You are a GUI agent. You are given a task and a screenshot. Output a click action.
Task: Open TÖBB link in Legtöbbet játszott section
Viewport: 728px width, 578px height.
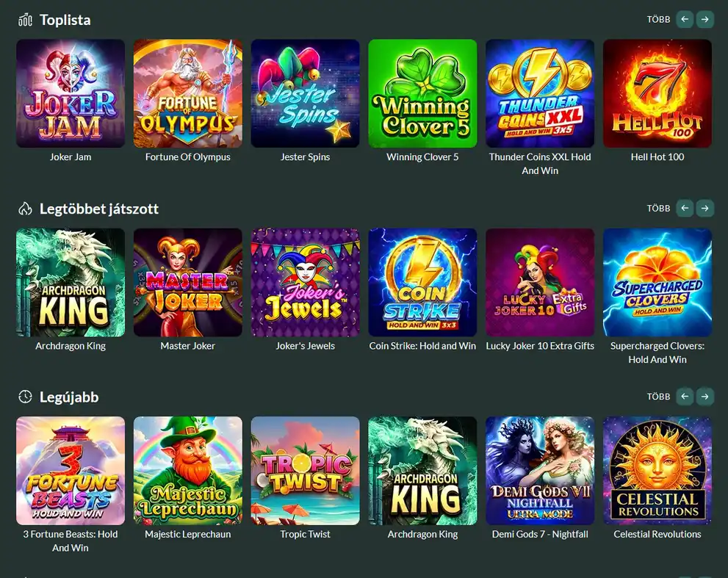pyautogui.click(x=658, y=209)
